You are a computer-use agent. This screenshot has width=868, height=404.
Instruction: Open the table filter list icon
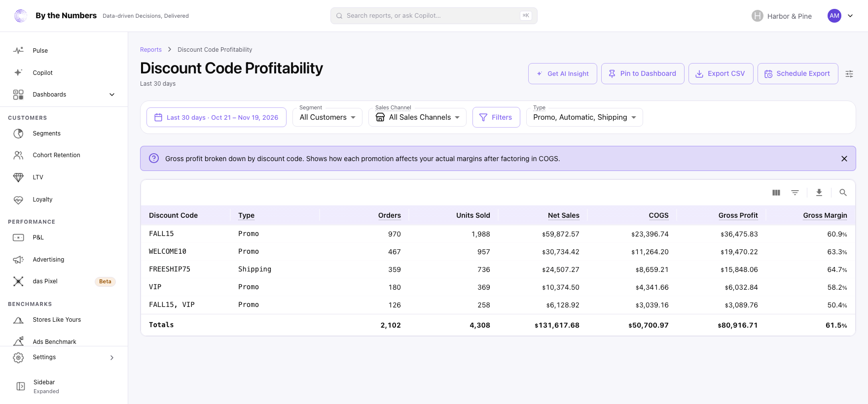tap(795, 193)
